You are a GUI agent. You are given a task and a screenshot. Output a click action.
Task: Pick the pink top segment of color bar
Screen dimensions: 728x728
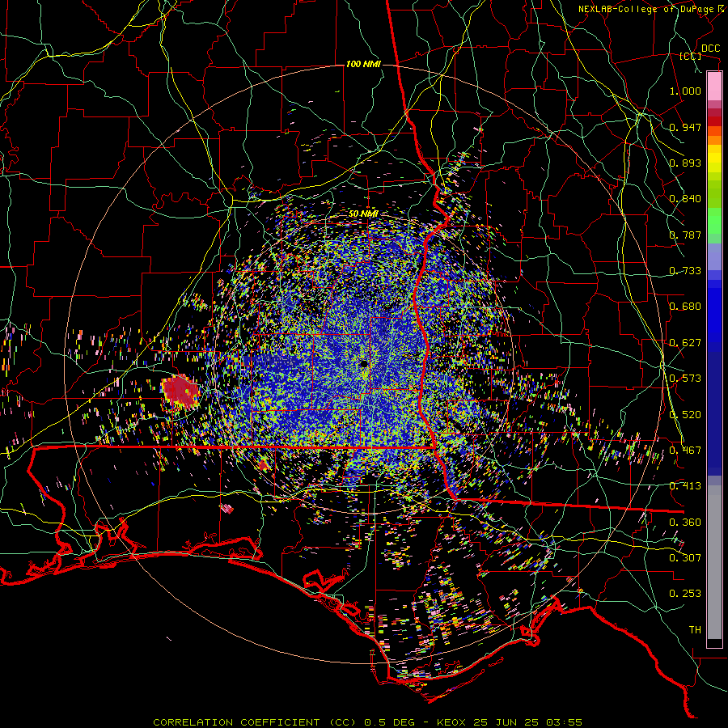tap(714, 86)
